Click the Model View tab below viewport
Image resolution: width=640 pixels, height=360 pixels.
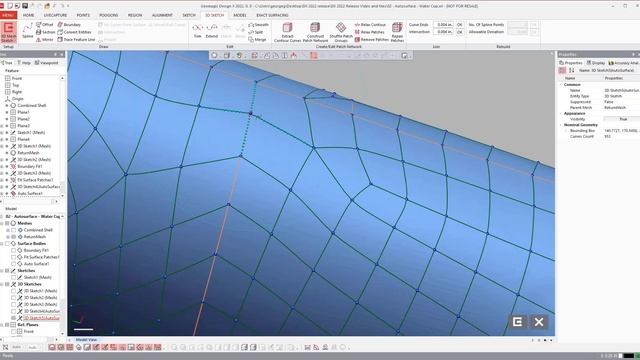pos(86,340)
